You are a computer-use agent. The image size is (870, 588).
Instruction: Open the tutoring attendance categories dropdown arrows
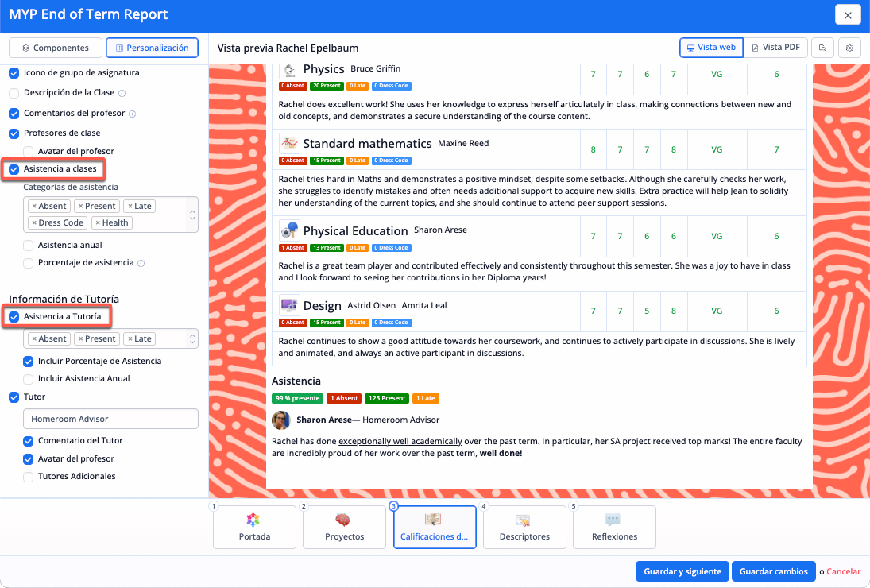pyautogui.click(x=191, y=338)
